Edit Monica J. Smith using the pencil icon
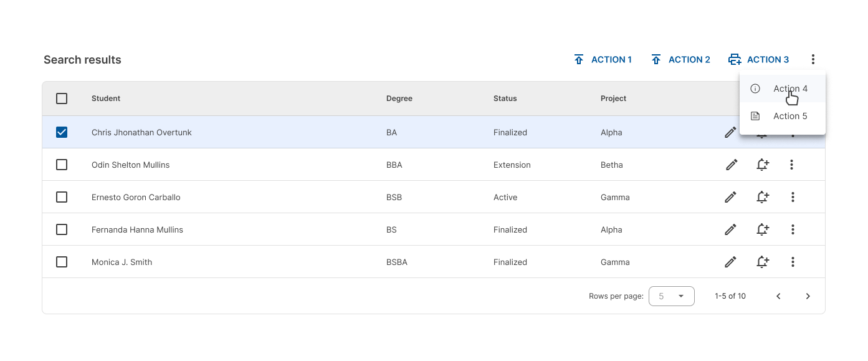868x361 pixels. click(x=730, y=262)
